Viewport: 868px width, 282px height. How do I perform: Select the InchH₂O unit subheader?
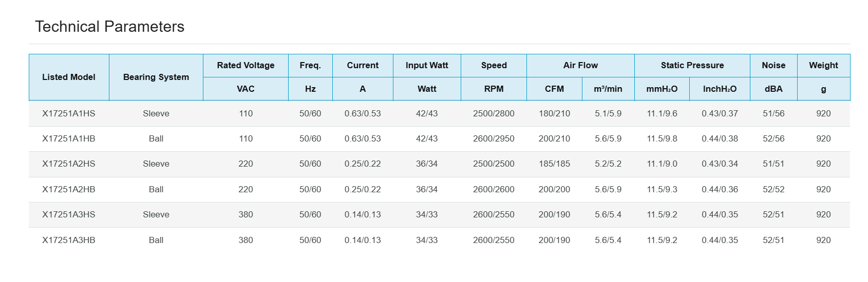pyautogui.click(x=720, y=89)
